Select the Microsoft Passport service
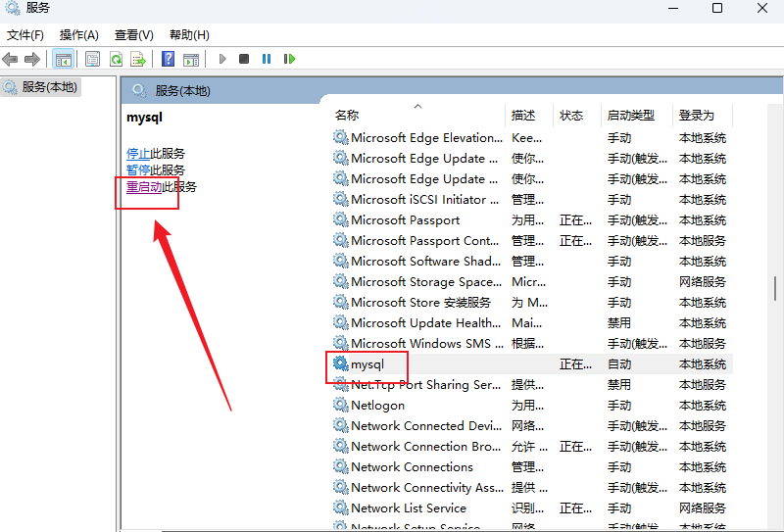Viewport: 784px width, 532px height. click(x=532, y=220)
